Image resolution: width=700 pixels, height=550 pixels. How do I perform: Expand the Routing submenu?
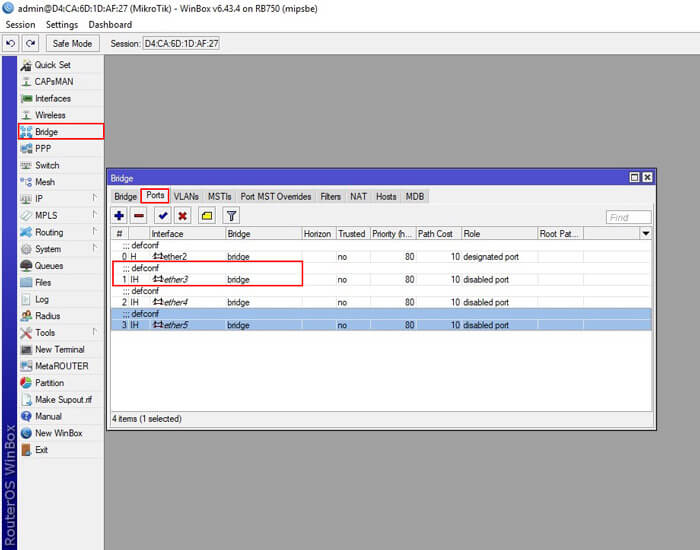[x=61, y=232]
